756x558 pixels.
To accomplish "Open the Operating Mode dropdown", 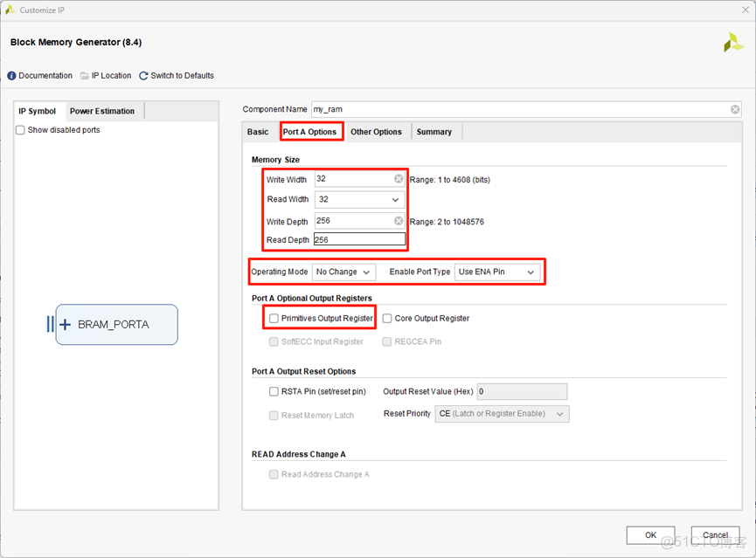I will (344, 272).
